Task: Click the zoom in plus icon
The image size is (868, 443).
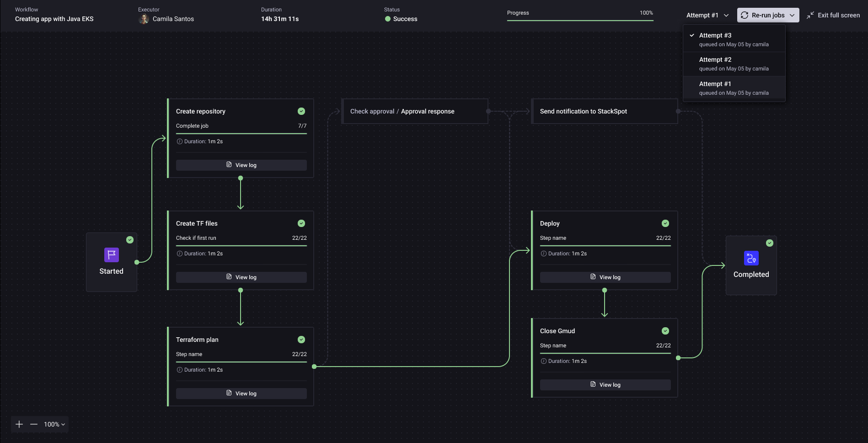Action: point(19,424)
